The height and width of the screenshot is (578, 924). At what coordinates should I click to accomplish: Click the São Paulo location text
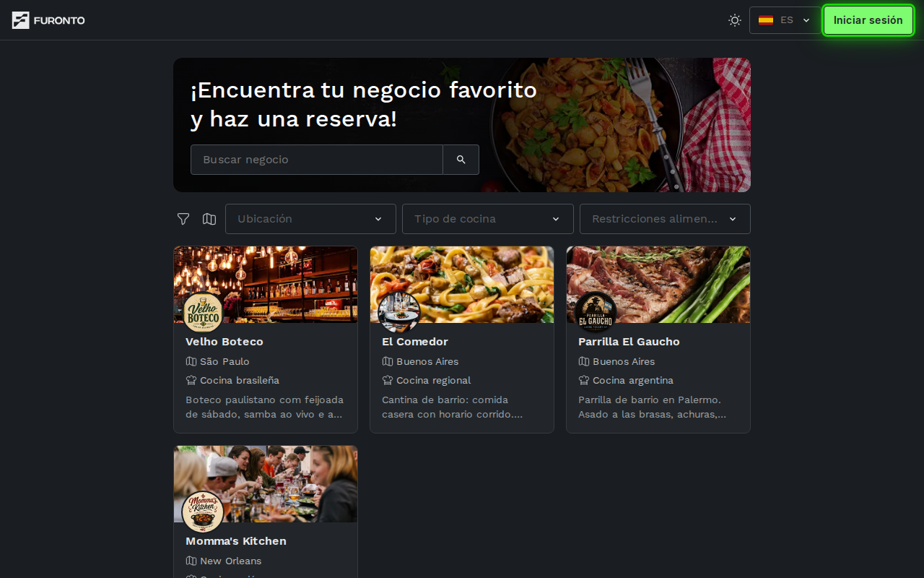coord(225,361)
